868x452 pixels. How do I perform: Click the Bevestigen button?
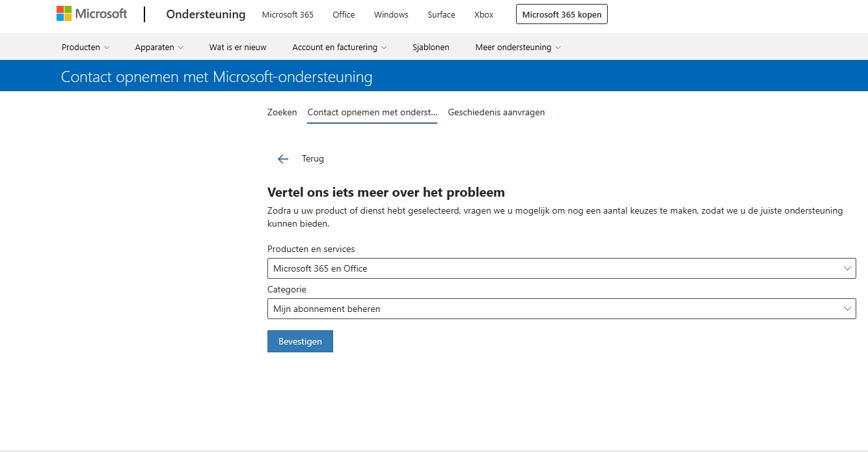pos(300,341)
